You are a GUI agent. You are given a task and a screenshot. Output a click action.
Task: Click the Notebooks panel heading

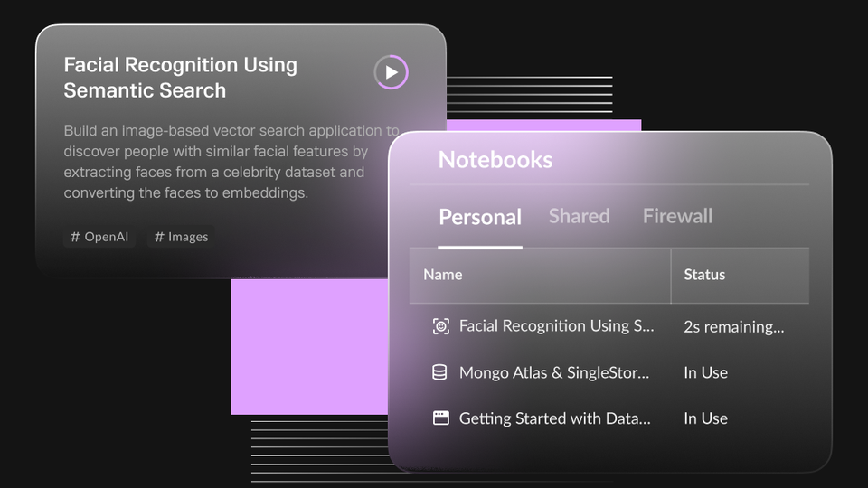click(495, 160)
